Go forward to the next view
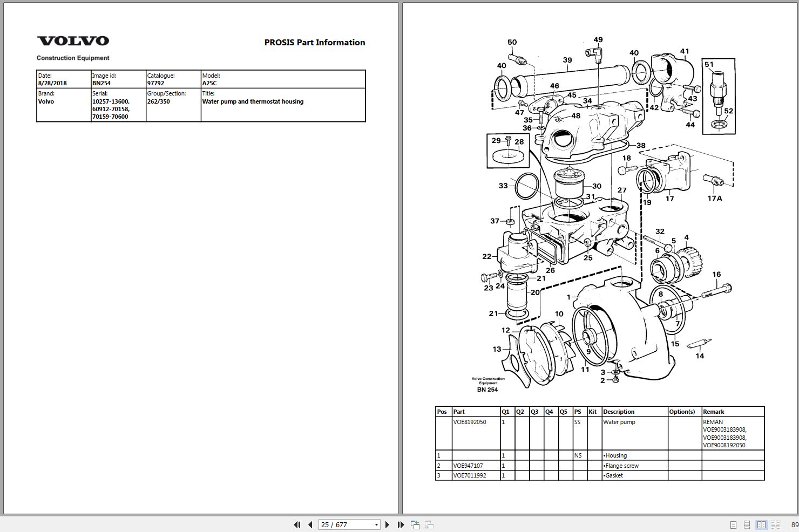Image resolution: width=799 pixels, height=532 pixels. pos(428,524)
